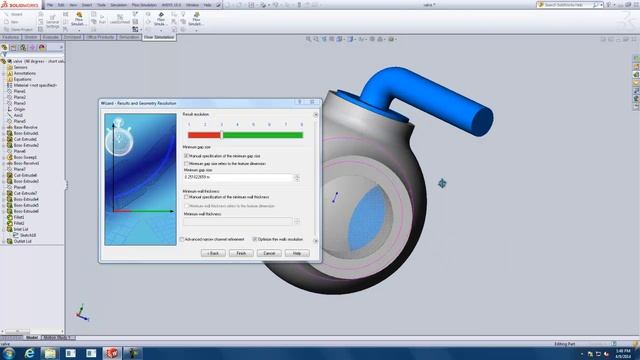Click the Model tab at bottom
640x360 pixels.
(32, 338)
